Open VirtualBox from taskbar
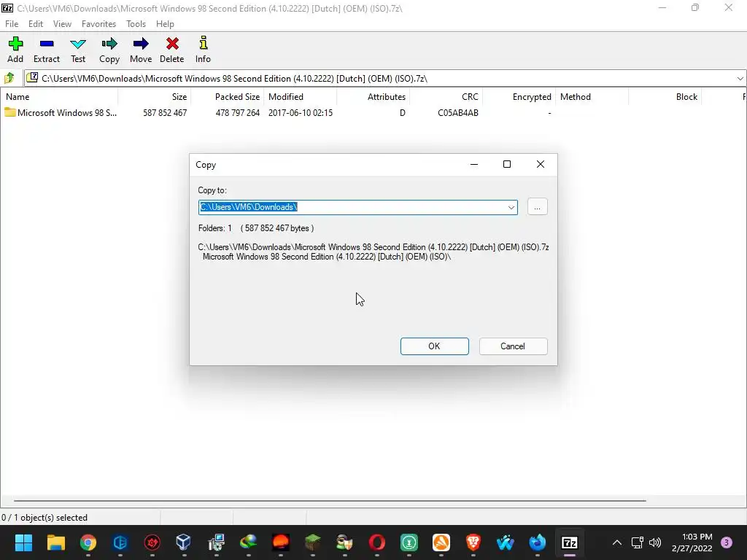Viewport: 747px width, 560px height. [184, 542]
